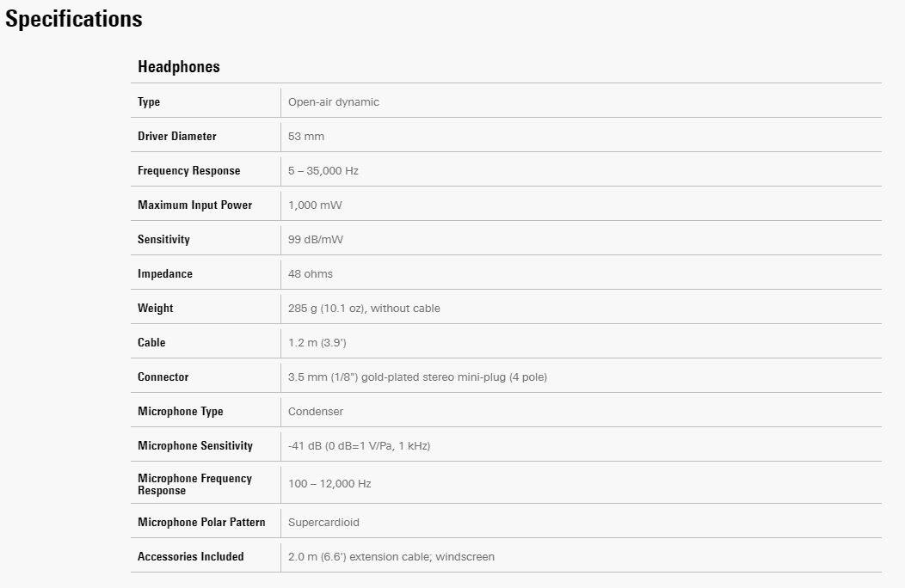Click the Open-air dynamic value
Viewport: 905px width, 588px height.
click(x=334, y=102)
